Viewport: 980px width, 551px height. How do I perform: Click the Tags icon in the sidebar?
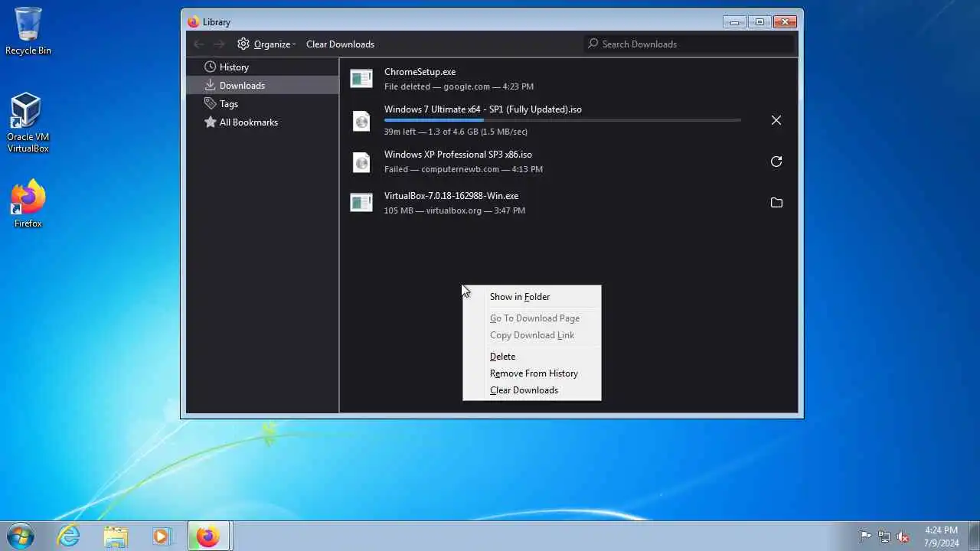tap(210, 103)
